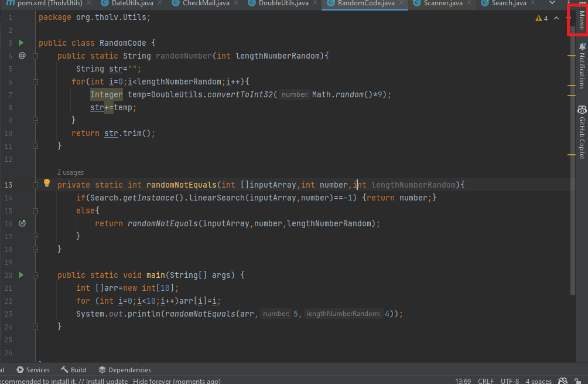The image size is (588, 384).
Task: Click str.trim() on return line 10
Action: 127,133
